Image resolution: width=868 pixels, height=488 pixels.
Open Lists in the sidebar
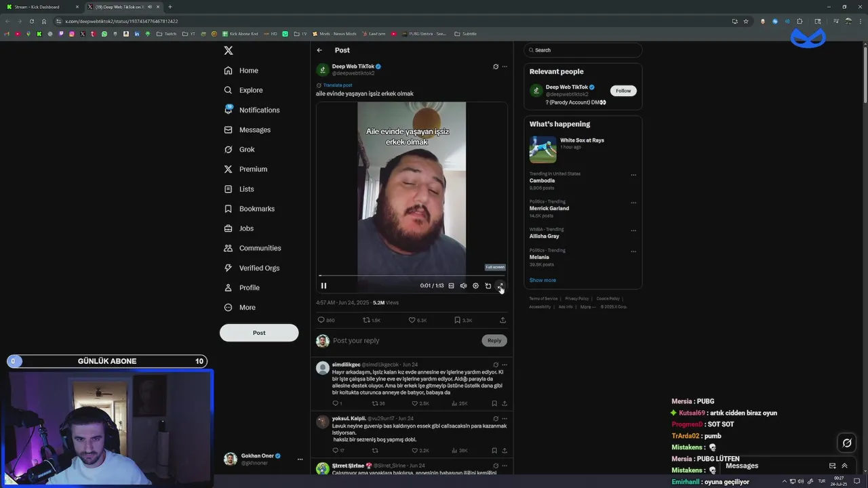(239, 189)
